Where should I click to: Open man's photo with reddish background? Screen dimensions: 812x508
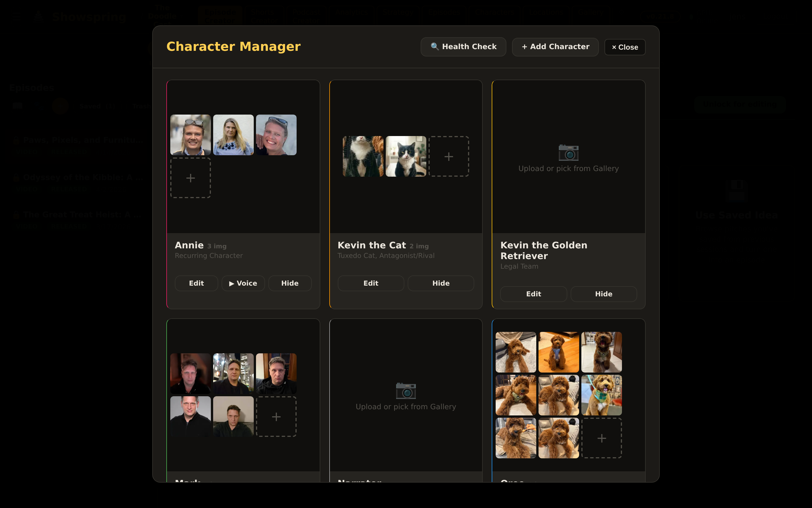pos(191,374)
